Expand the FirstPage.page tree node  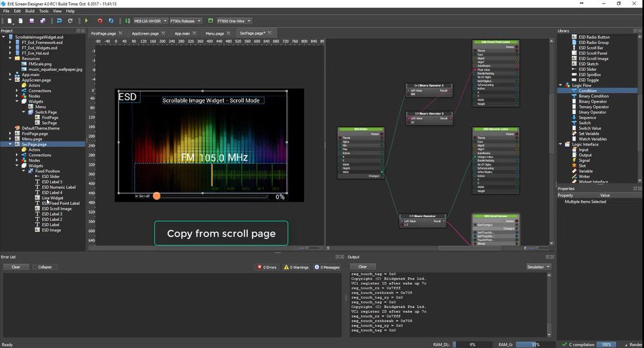pyautogui.click(x=10, y=133)
